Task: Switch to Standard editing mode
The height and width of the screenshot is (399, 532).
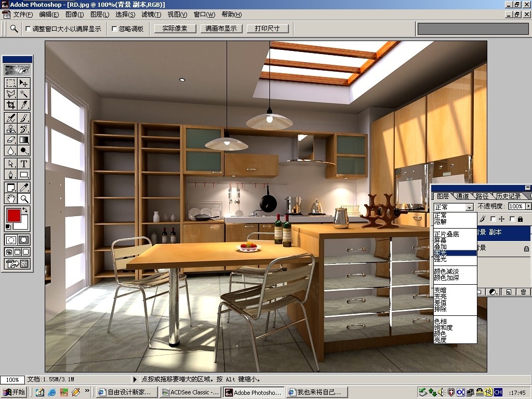Action: [10, 240]
